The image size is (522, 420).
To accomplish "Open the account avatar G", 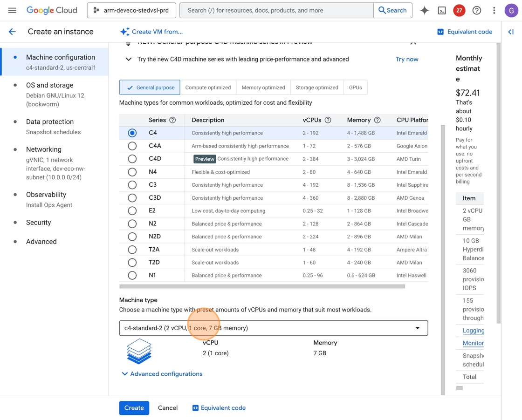I will click(x=511, y=10).
